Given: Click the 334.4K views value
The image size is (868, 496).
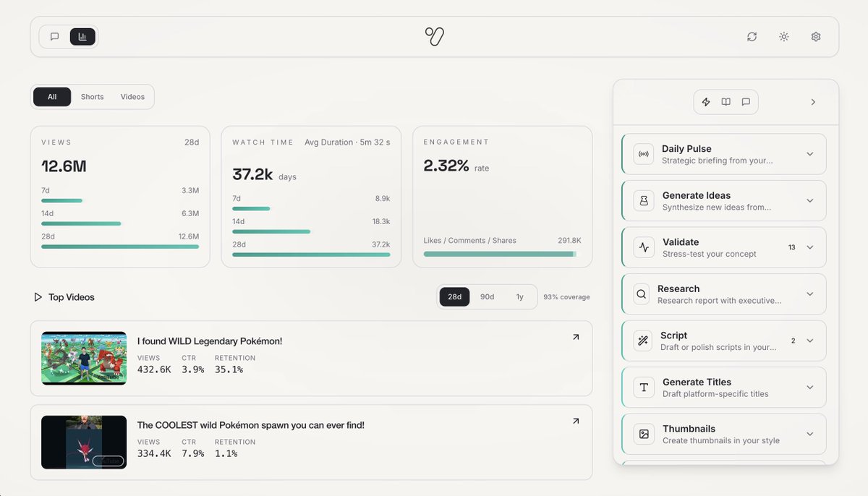Looking at the screenshot, I should pyautogui.click(x=154, y=453).
